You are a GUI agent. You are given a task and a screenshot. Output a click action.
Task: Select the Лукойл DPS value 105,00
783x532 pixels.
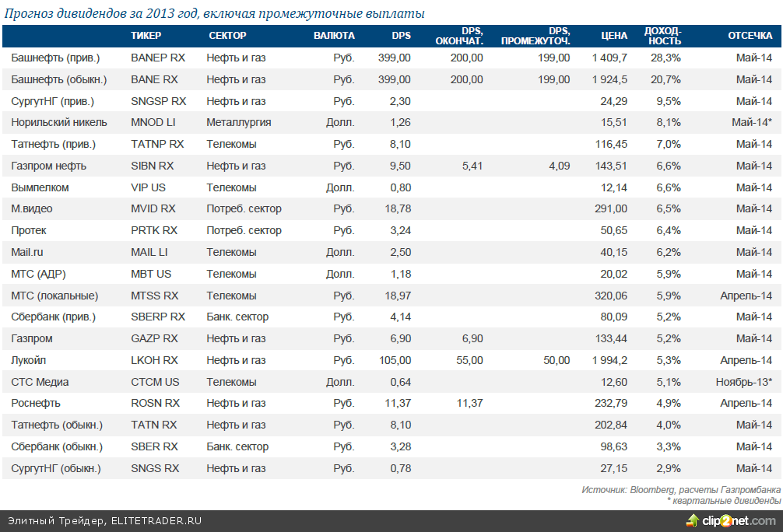coord(395,360)
